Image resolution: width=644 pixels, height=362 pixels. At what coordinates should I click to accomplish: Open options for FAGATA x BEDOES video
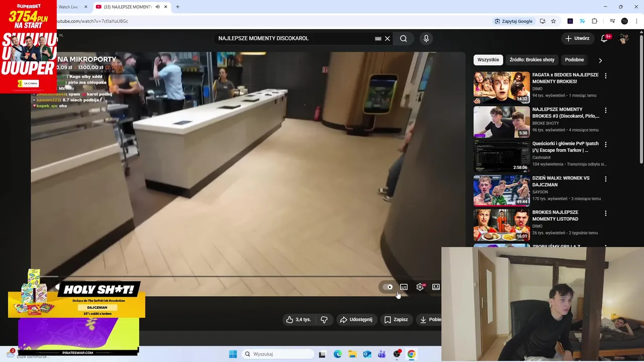pos(606,76)
